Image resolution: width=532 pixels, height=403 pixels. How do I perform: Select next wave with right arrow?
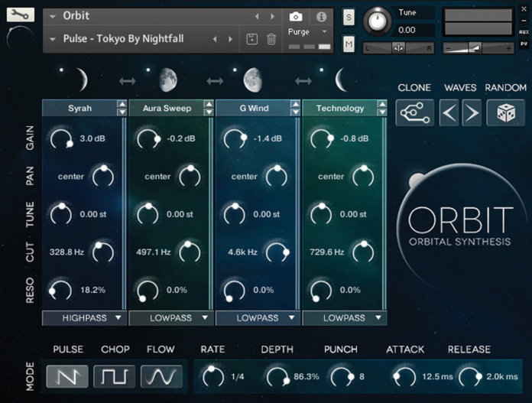(472, 113)
